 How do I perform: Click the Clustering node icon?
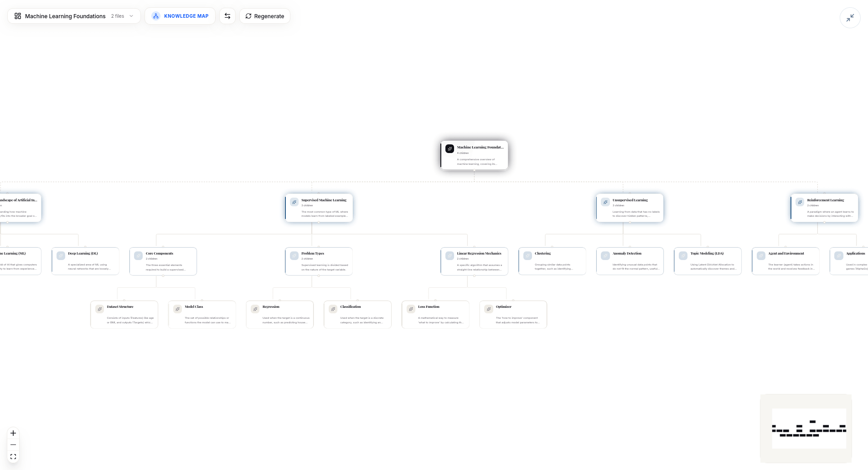click(x=527, y=255)
